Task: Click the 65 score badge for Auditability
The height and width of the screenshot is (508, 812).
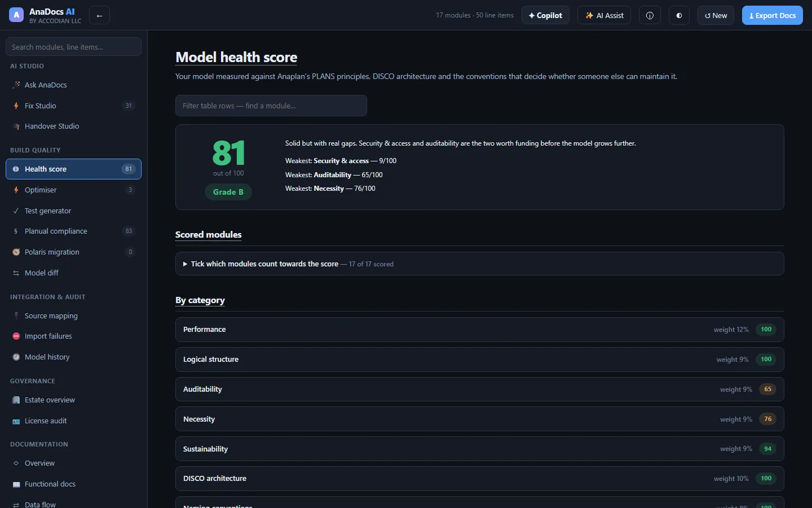Action: (767, 389)
